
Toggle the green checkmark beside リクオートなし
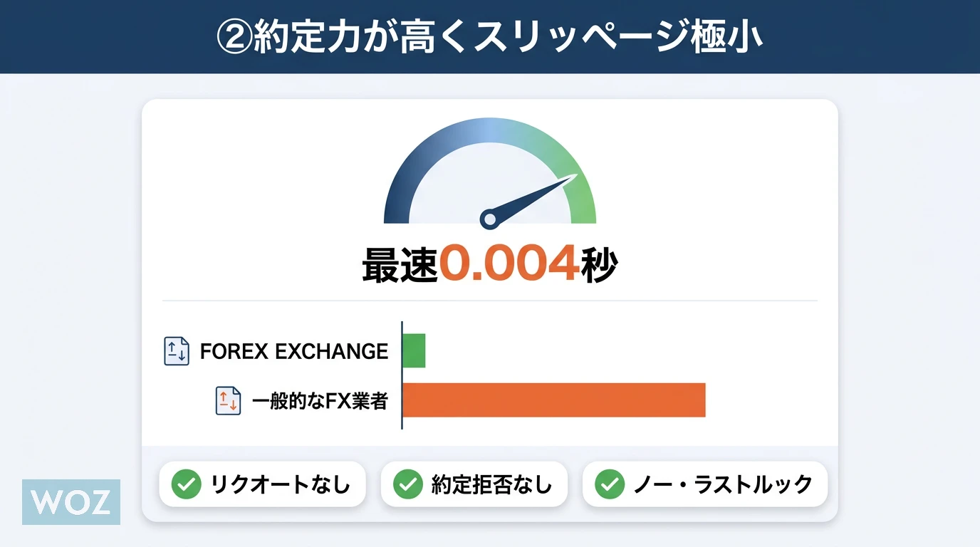click(x=186, y=485)
